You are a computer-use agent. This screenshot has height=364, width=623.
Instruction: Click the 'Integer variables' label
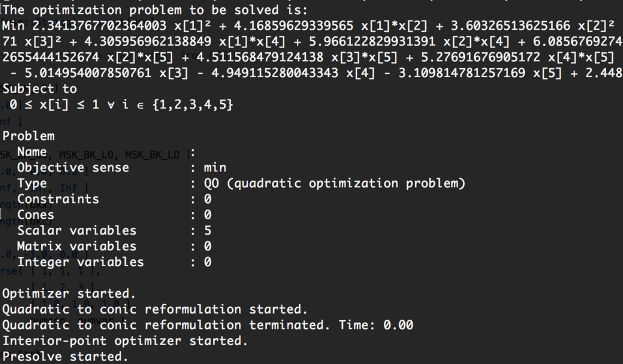[81, 262]
